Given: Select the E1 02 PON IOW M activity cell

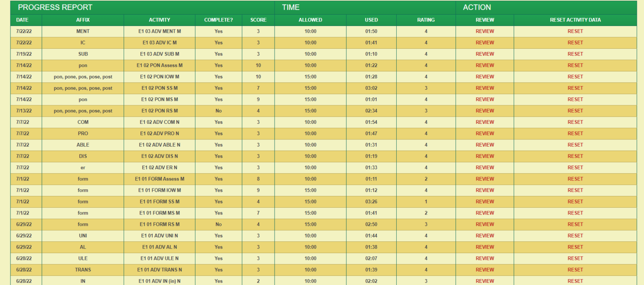Looking at the screenshot, I should (159, 77).
